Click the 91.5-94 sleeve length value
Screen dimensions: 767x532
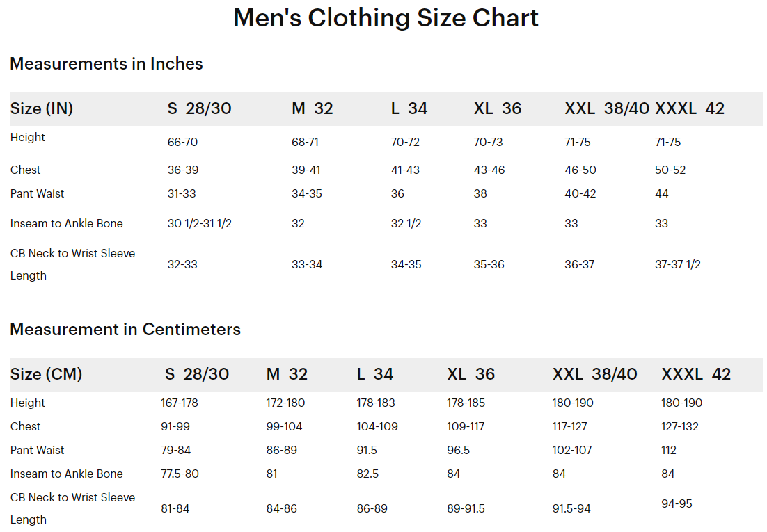click(571, 508)
